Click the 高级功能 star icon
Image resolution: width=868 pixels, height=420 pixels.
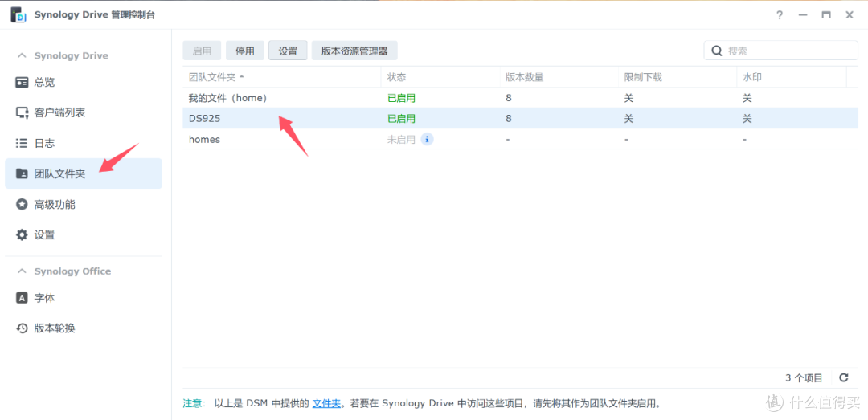click(x=22, y=205)
